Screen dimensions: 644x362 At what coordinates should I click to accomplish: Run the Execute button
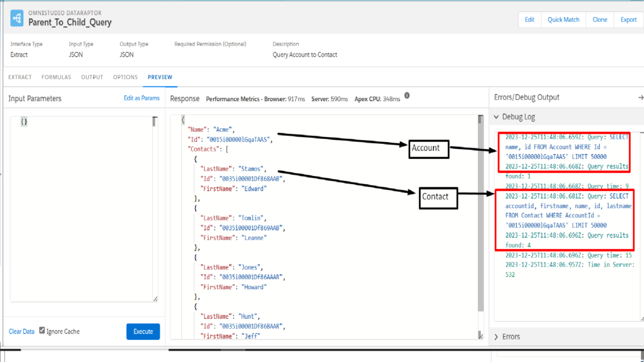click(x=143, y=332)
